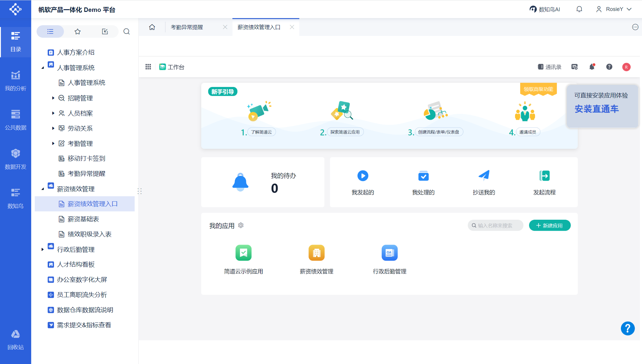This screenshot has width=642, height=364.
Task: Expand the 招聘管理 tree node
Action: tap(53, 98)
